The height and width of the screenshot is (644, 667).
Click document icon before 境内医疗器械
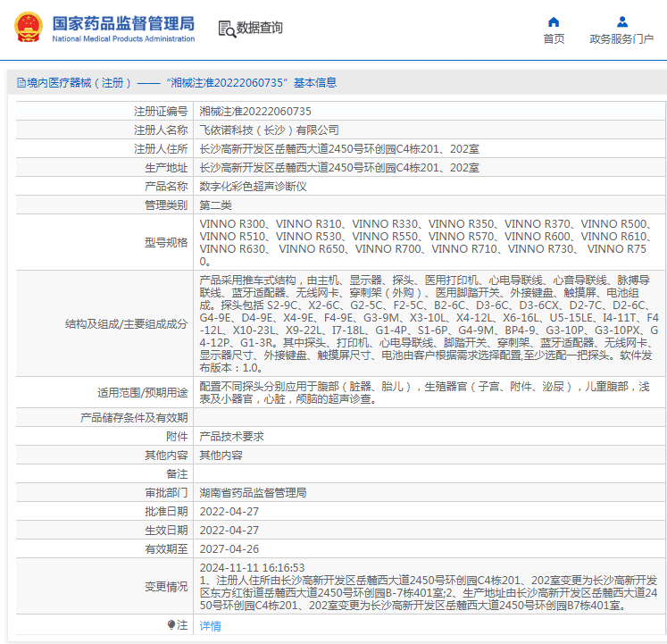(x=21, y=82)
